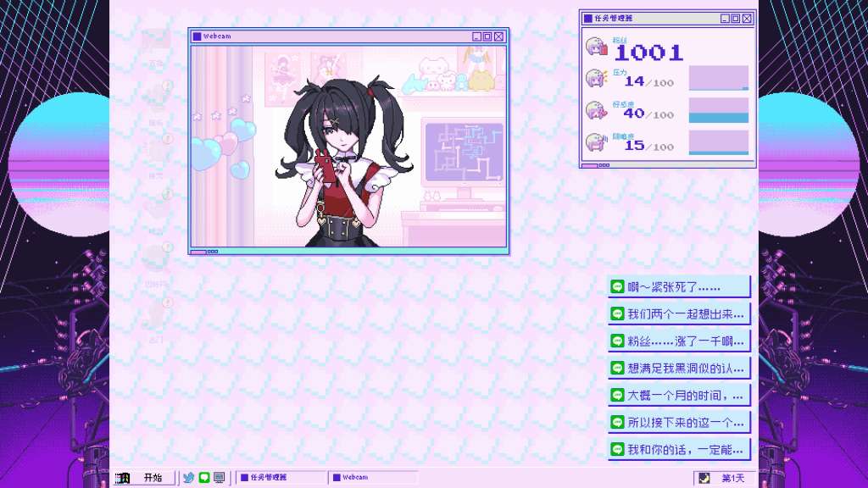Open the notification starting with "我和你的话"
Viewport: 868px width, 488px height.
(x=679, y=450)
